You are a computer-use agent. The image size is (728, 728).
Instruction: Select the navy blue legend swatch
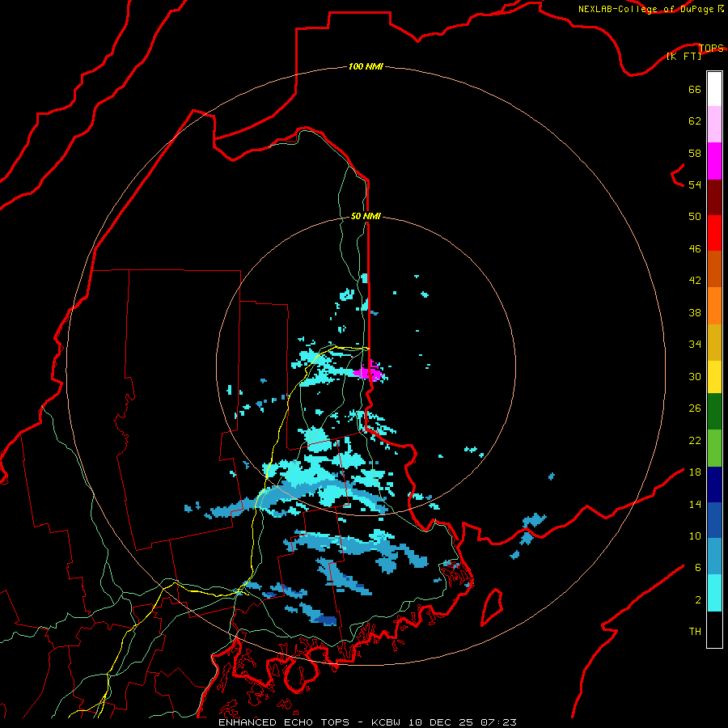pyautogui.click(x=714, y=485)
